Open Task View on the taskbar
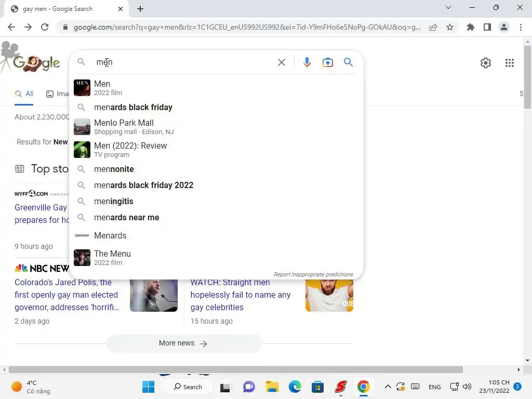532x399 pixels. click(x=225, y=387)
